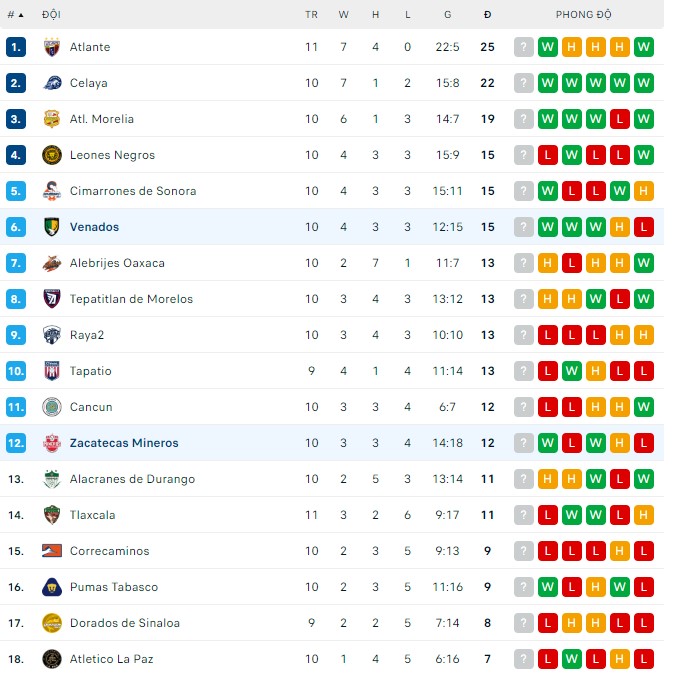Click the Atlante team crest icon

52,47
